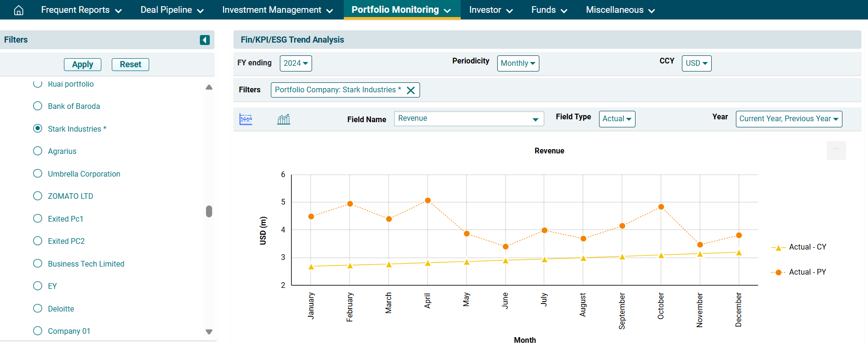Image resolution: width=868 pixels, height=348 pixels.
Task: Click the Apply filters button
Action: 82,64
